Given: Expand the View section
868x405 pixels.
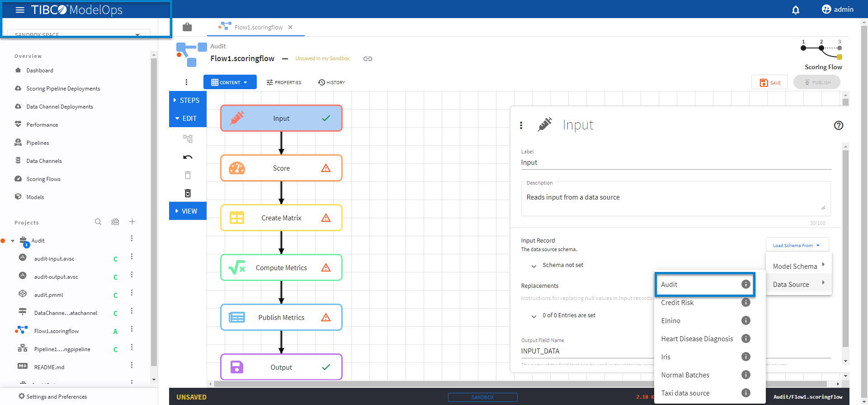Looking at the screenshot, I should click(188, 211).
